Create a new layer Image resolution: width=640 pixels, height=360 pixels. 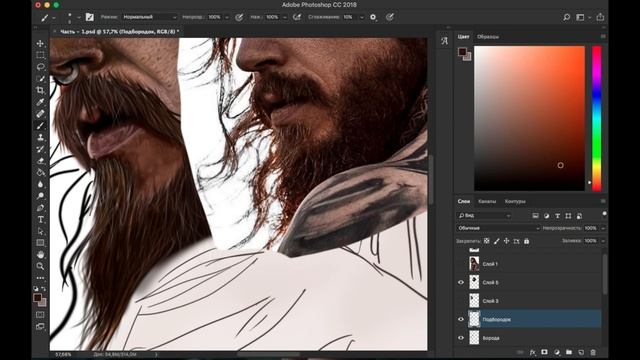(x=581, y=352)
